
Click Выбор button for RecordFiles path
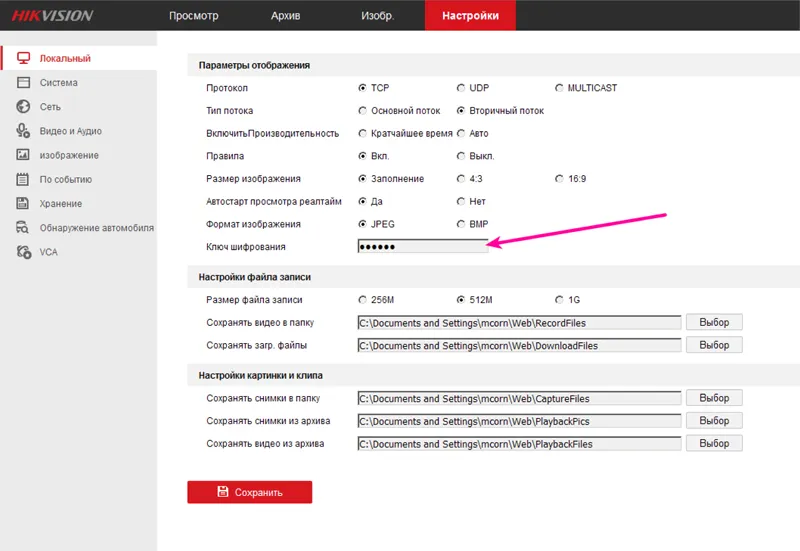(x=714, y=322)
